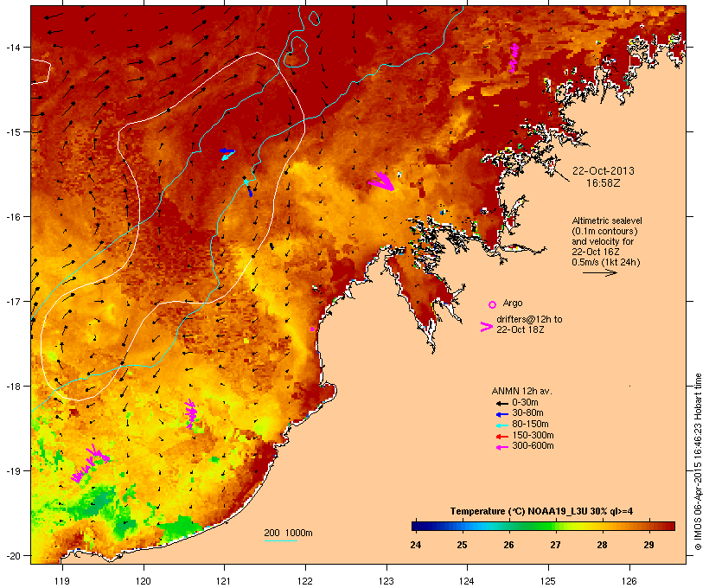Click the latitude label -14
Image resolution: width=709 pixels, height=588 pixels.
coord(12,47)
